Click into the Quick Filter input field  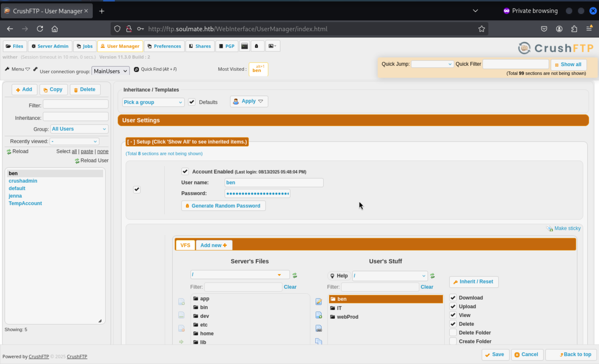coord(515,64)
